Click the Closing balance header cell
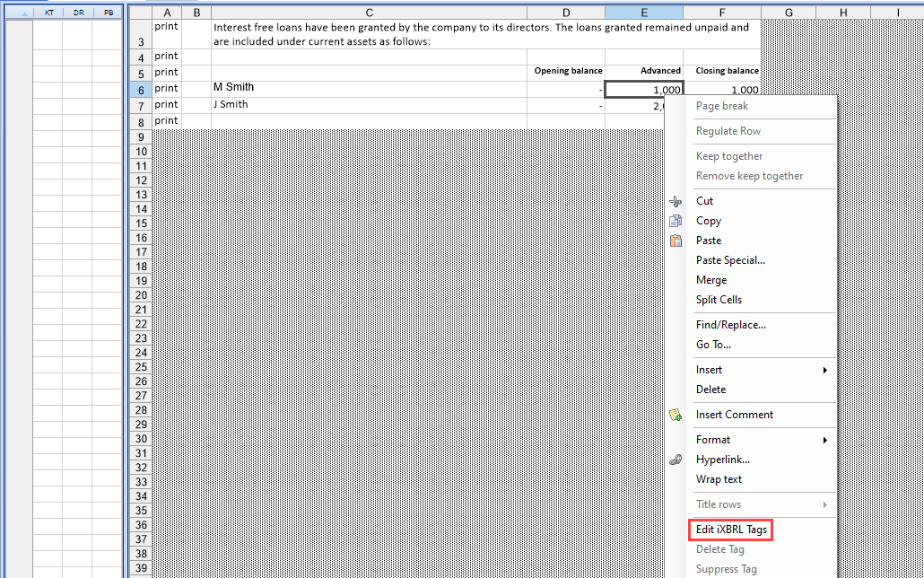924x578 pixels. coord(722,73)
